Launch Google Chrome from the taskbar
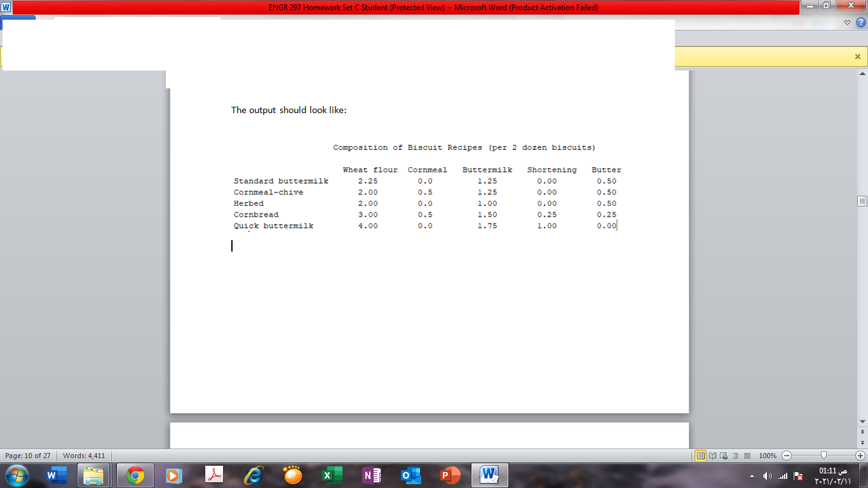 click(135, 475)
